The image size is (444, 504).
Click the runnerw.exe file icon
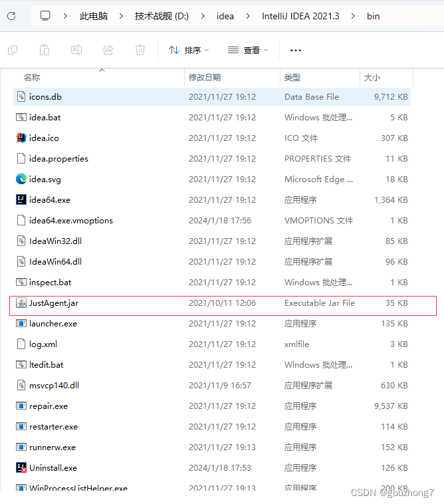21,447
